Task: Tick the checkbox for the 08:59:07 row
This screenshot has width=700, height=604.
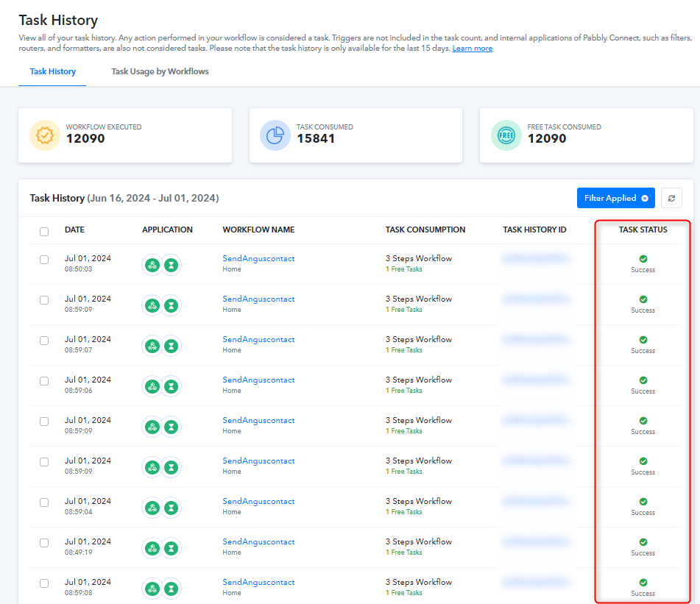Action: click(x=44, y=341)
